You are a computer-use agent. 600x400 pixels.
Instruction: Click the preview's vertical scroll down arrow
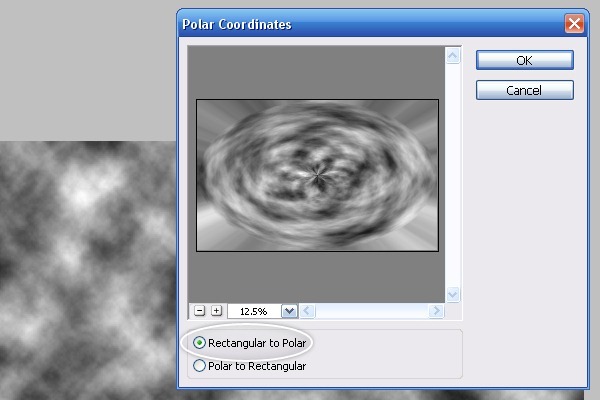453,294
